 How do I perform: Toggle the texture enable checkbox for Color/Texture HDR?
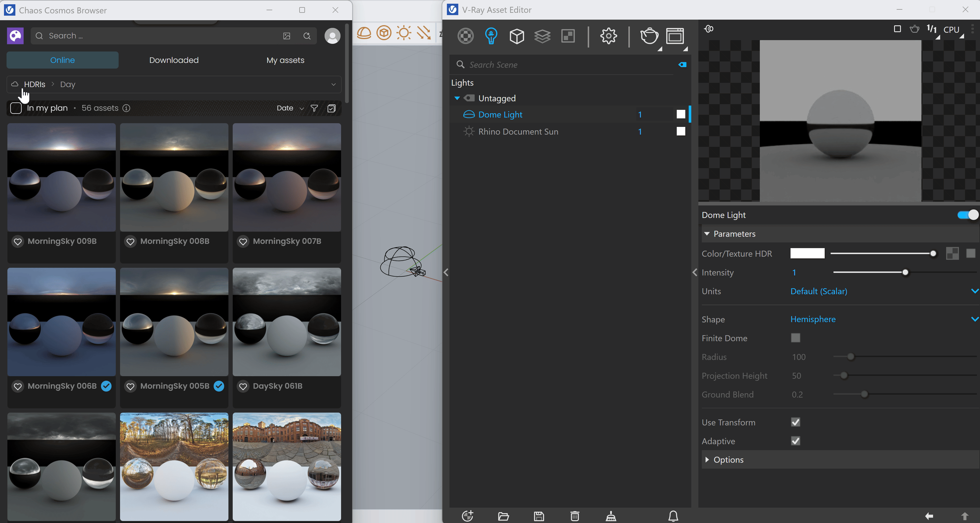971,254
